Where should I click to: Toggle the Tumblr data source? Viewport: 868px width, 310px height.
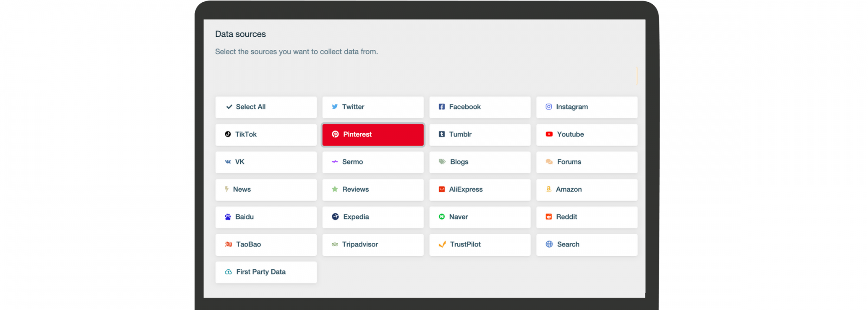pos(480,135)
